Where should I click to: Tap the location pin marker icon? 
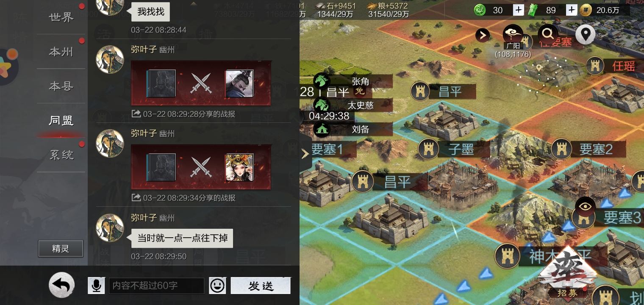[585, 34]
